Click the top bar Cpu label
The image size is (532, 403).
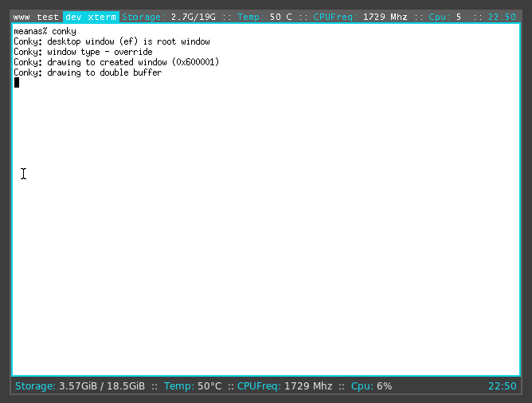[440, 17]
